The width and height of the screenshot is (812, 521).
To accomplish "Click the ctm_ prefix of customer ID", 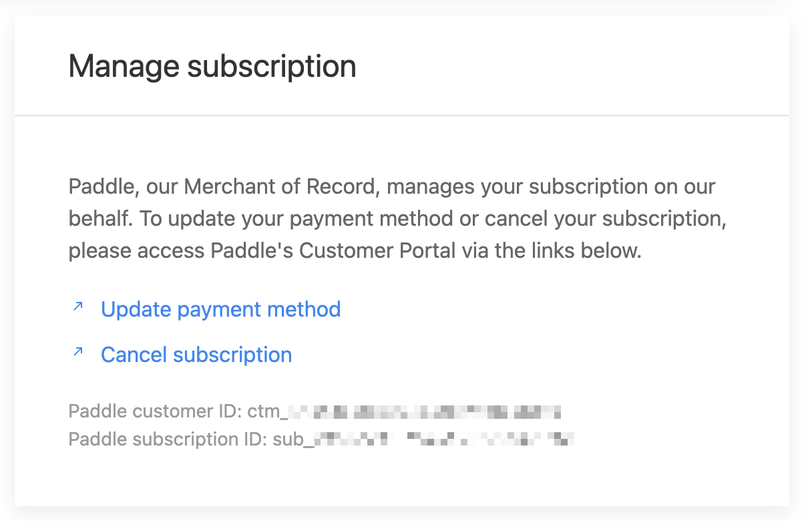I will pos(268,412).
